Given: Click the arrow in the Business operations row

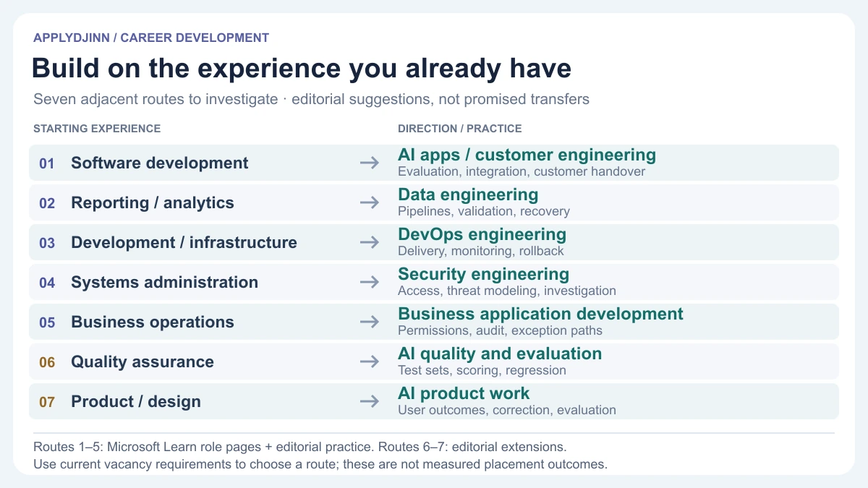Looking at the screenshot, I should tap(370, 322).
